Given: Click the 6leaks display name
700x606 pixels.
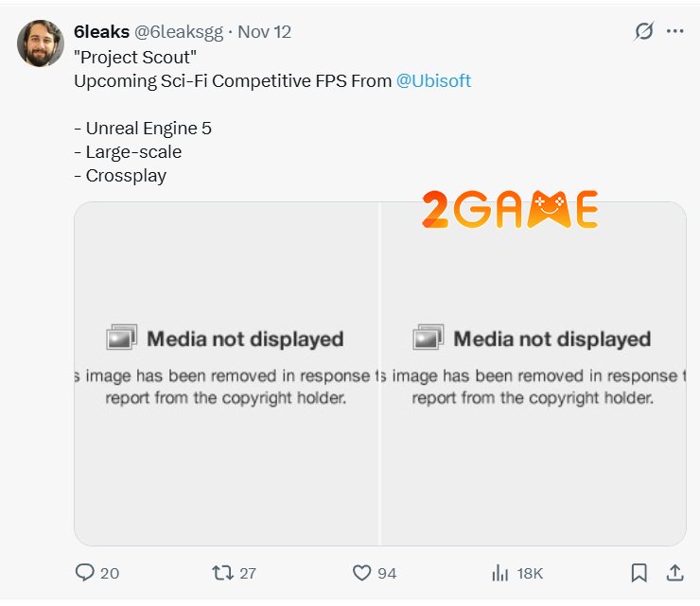Looking at the screenshot, I should coord(101,32).
